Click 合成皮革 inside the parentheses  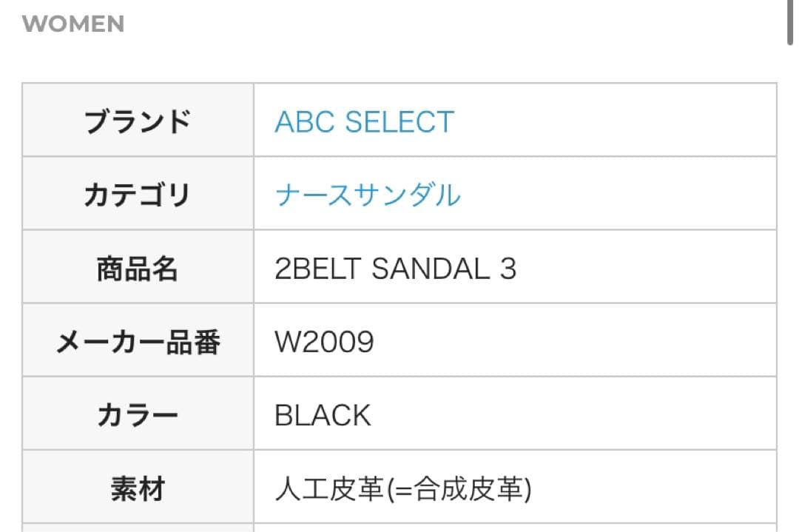coord(469,489)
